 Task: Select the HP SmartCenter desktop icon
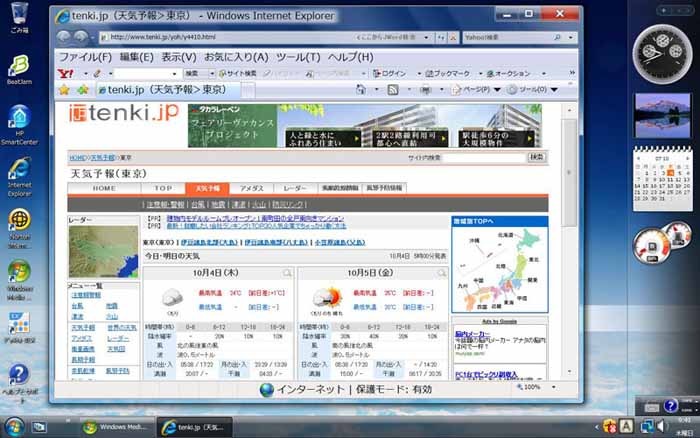tap(19, 125)
